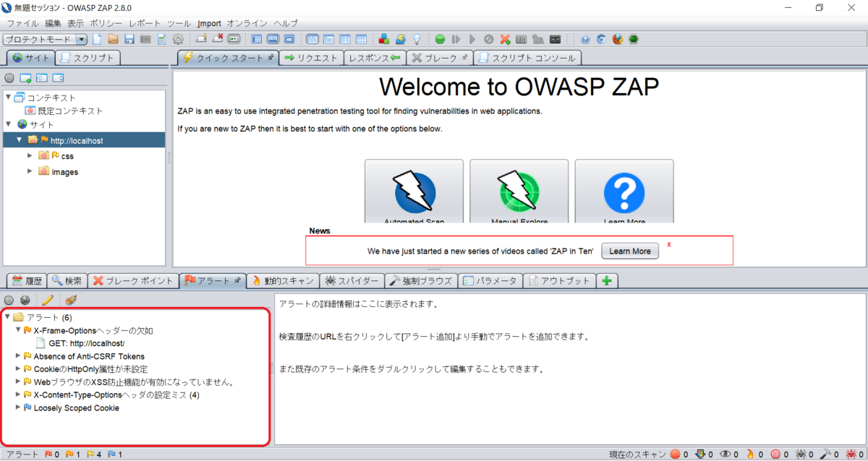Switch to the レスポンス tab
Image resolution: width=868 pixels, height=461 pixels.
[x=374, y=58]
